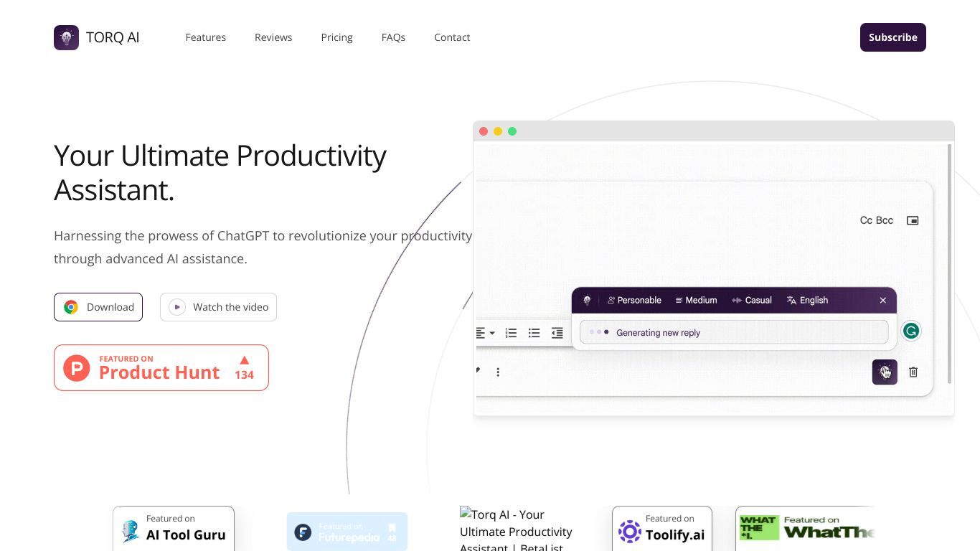Open the AI Tool Guru featured badge
Screen dimensions: 980x551
174,529
